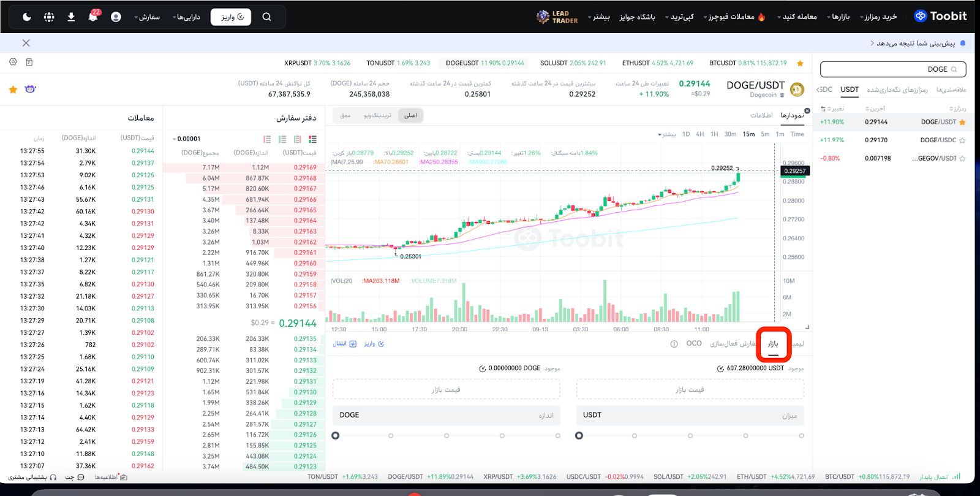The image size is (980, 496).
Task: Switch the chart to the تریدینگ‌ویو view
Action: click(x=377, y=115)
